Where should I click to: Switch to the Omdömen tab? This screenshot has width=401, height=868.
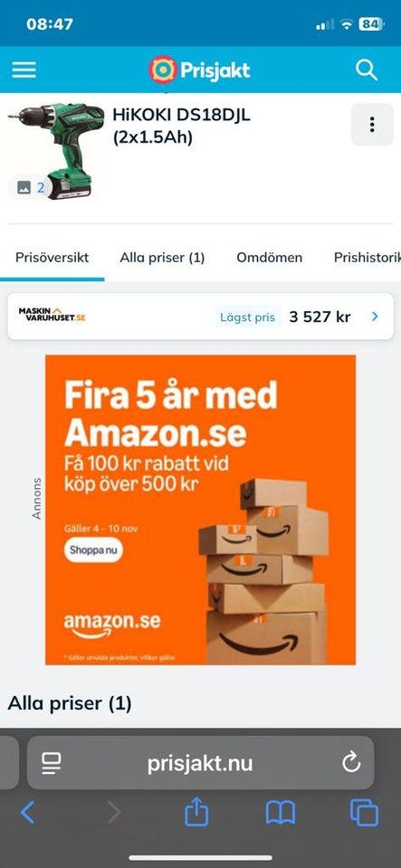click(269, 258)
